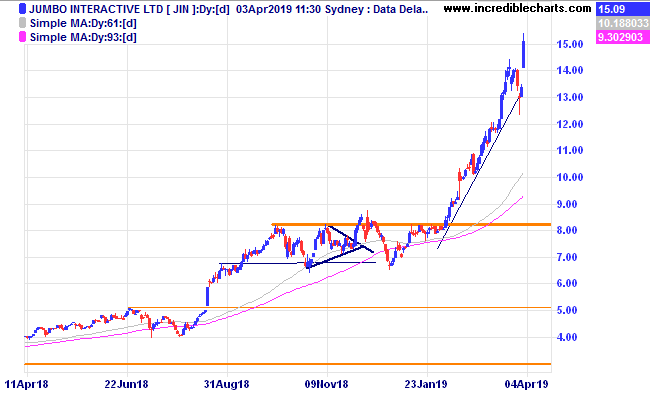Click the 22Jun18 date axis label
Image resolution: width=651 pixels, height=395 pixels.
coord(126,384)
